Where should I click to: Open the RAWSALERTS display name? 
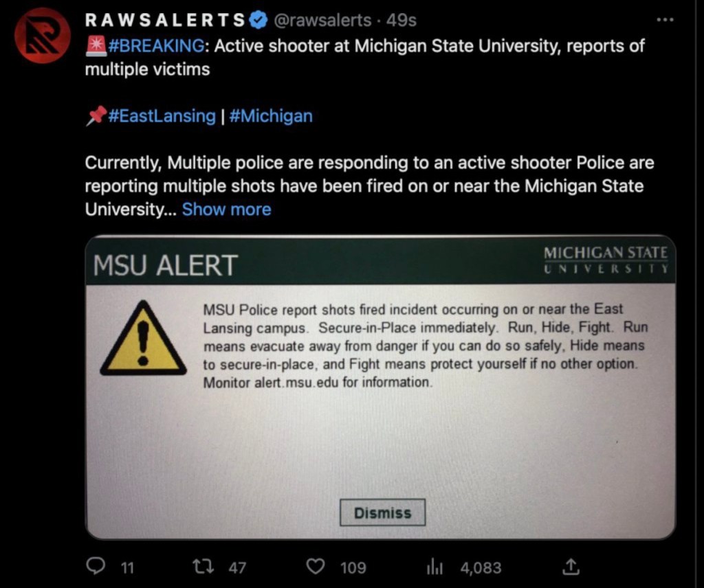[165, 21]
